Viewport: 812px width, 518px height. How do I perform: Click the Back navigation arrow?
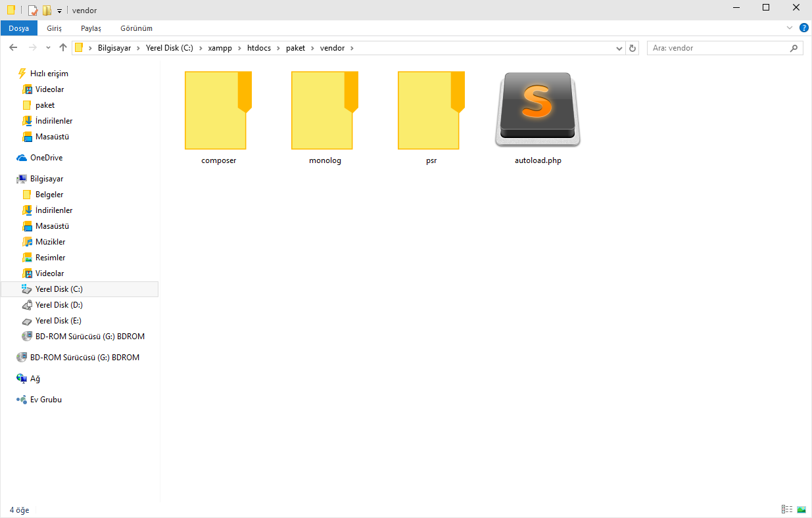[13, 48]
